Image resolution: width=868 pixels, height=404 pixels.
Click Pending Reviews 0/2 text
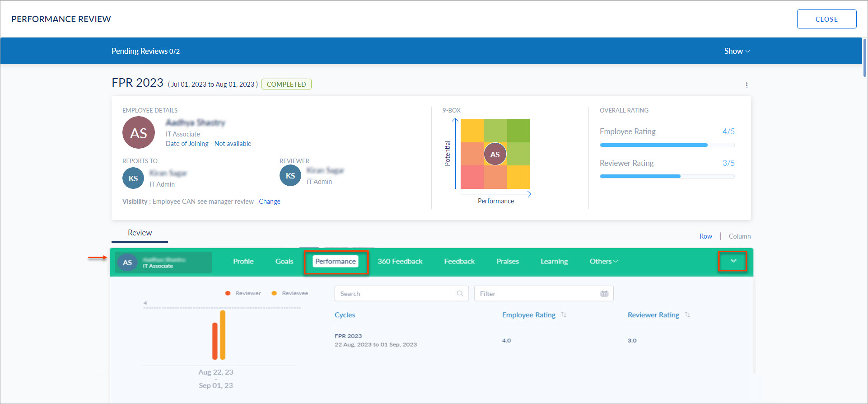click(145, 51)
